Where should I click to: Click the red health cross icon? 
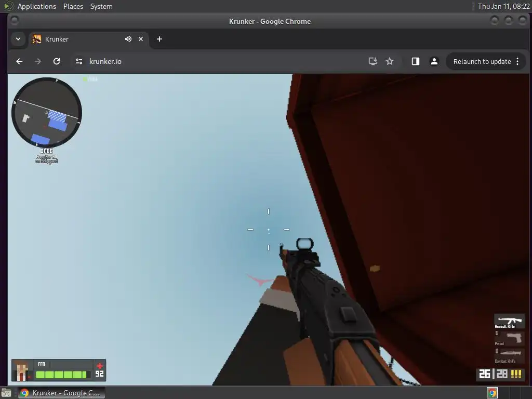point(99,366)
